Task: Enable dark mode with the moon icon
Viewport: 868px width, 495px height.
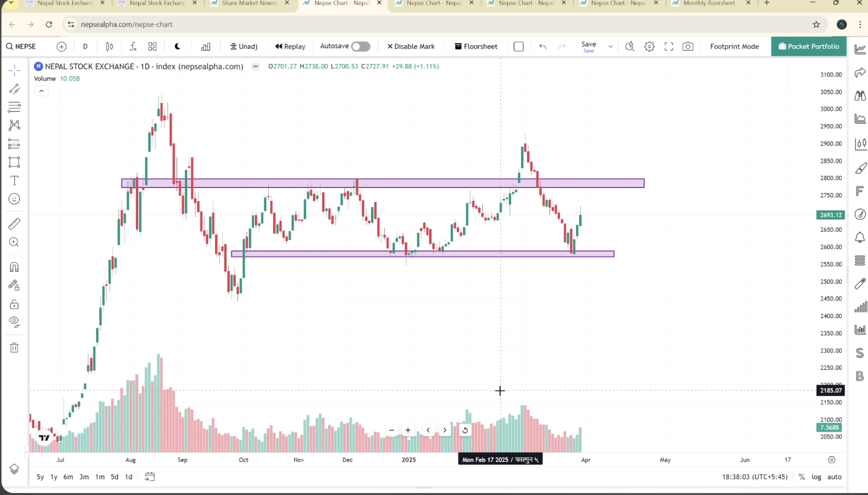Action: pos(177,46)
